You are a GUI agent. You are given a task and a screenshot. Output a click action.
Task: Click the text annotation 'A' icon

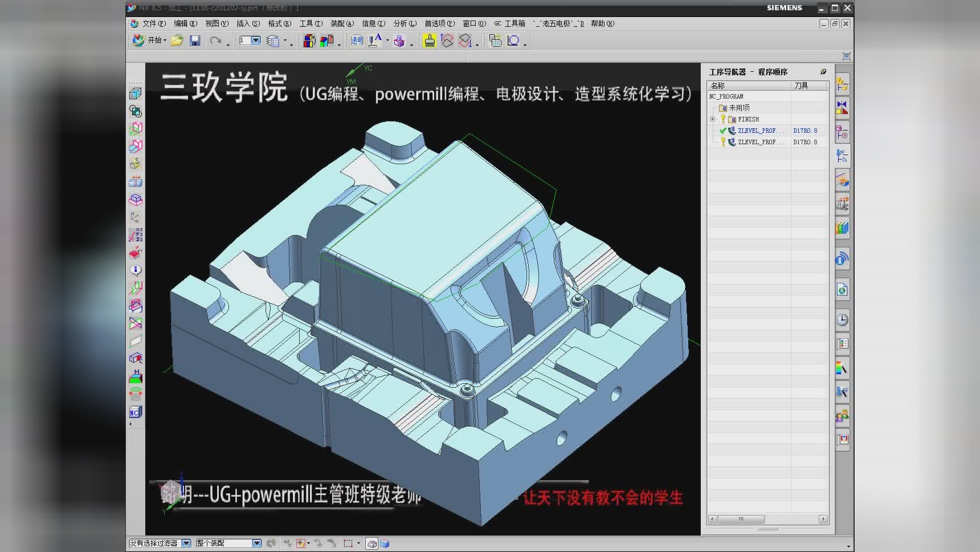(x=375, y=40)
